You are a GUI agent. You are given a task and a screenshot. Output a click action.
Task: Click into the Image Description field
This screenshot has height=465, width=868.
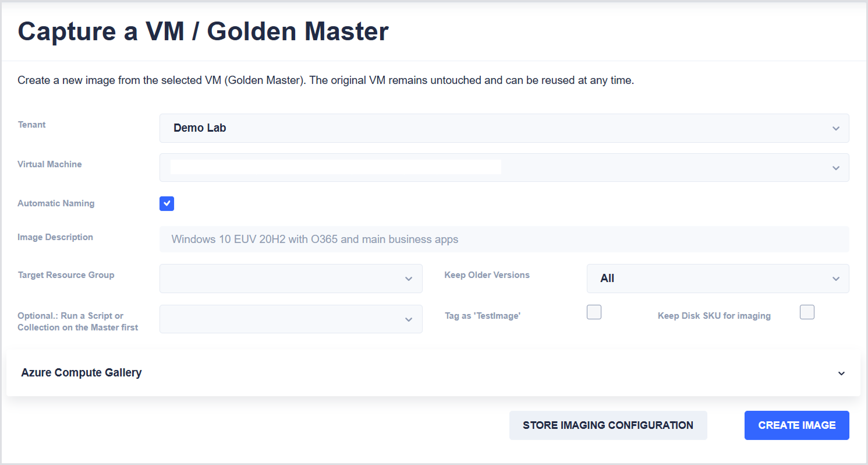point(504,239)
